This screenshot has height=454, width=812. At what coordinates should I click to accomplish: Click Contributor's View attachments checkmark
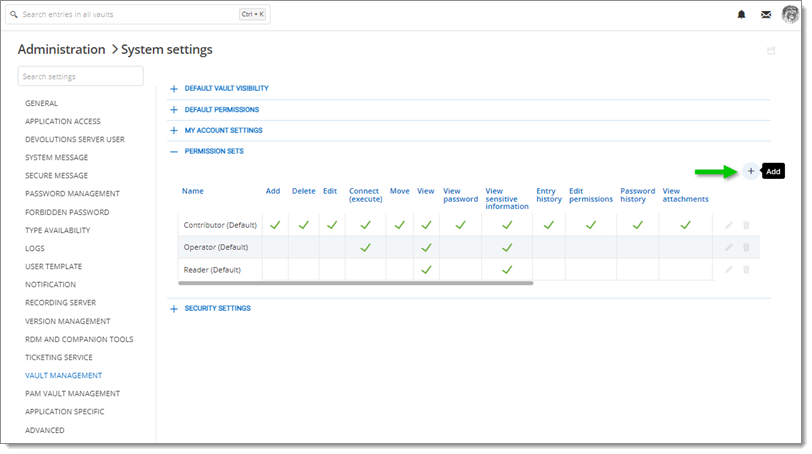(685, 225)
